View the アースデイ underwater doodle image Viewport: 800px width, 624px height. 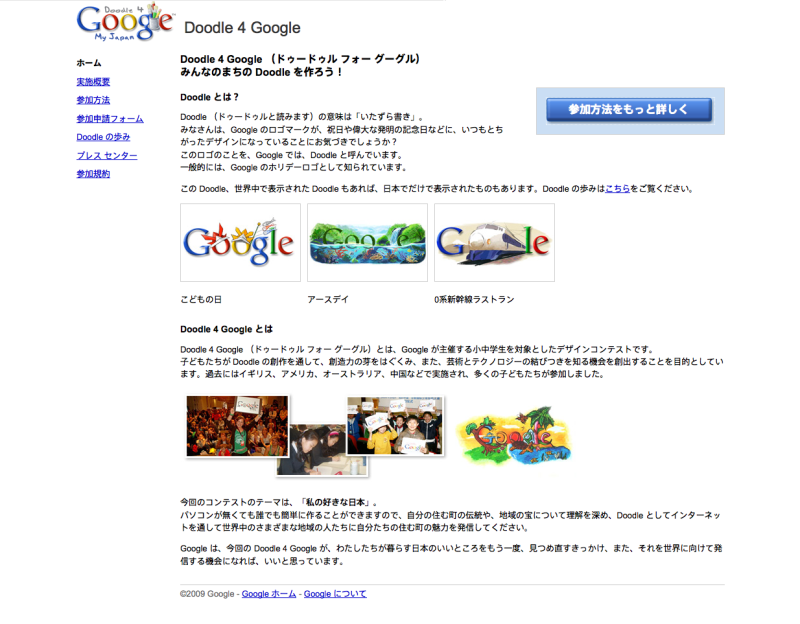[367, 242]
